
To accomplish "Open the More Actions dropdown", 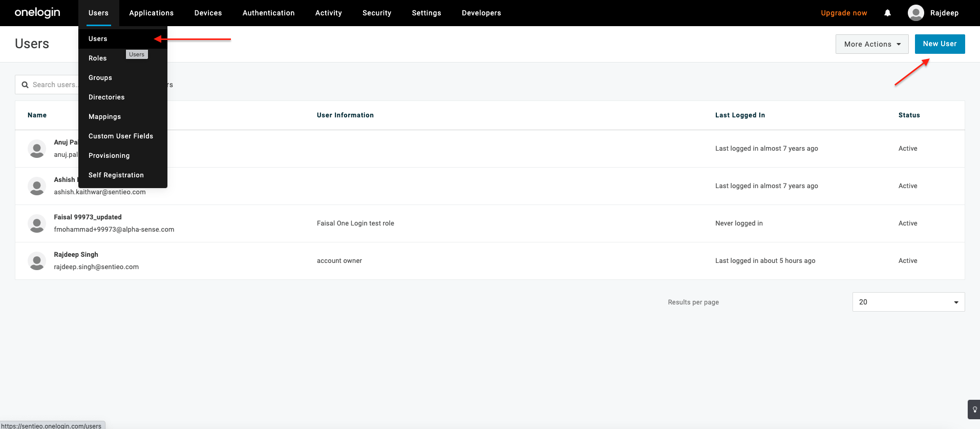I will click(871, 44).
